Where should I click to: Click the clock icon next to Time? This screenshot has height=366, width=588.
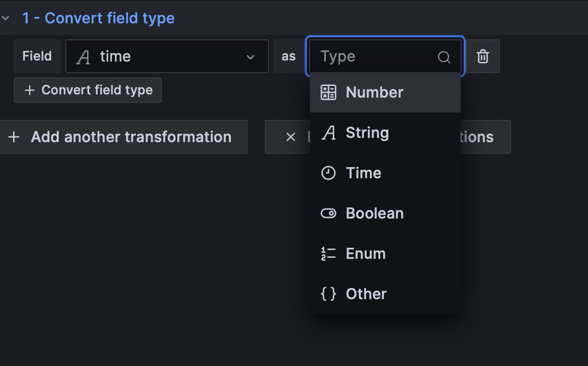click(x=328, y=173)
